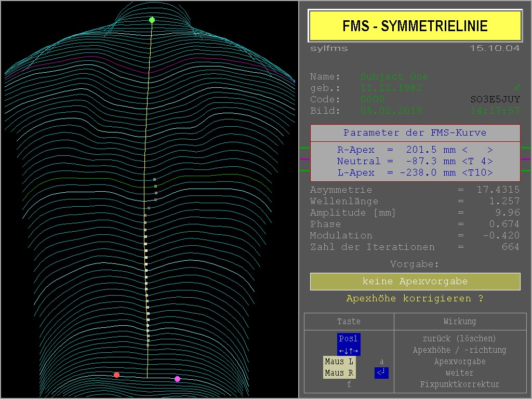Click the Maus L key label
The height and width of the screenshot is (399, 532).
[339, 362]
